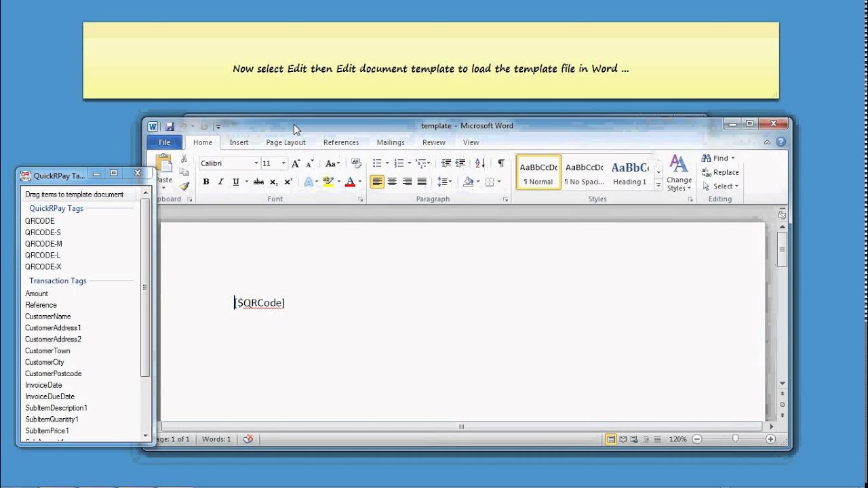The height and width of the screenshot is (488, 868).
Task: Open the Select dropdown in Editing group
Action: pyautogui.click(x=721, y=186)
